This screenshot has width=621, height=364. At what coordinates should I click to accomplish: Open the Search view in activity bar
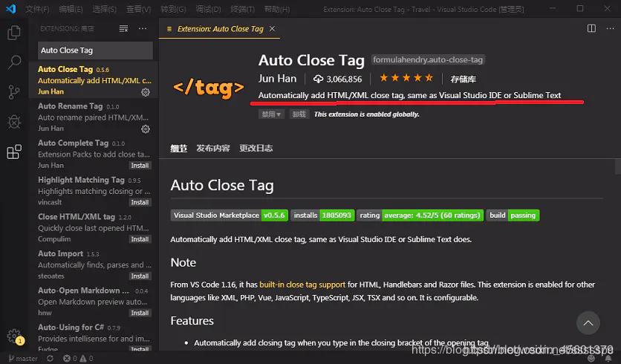14,62
